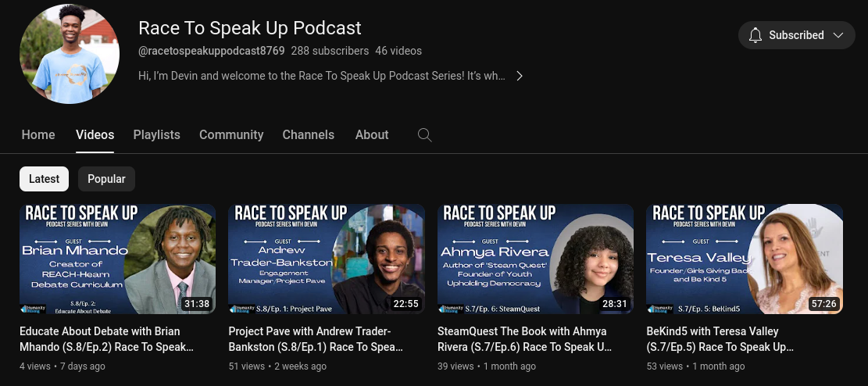Select the Latest filter chip
868x386 pixels.
(44, 179)
